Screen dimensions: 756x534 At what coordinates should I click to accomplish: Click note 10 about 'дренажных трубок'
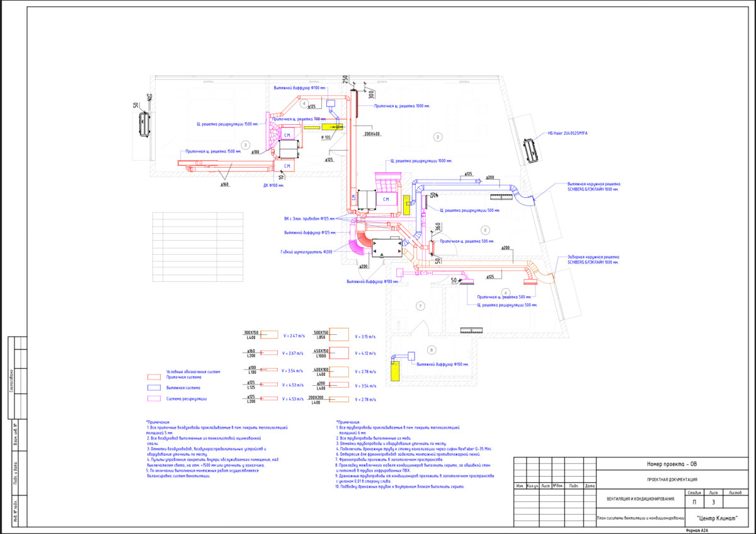click(x=401, y=487)
